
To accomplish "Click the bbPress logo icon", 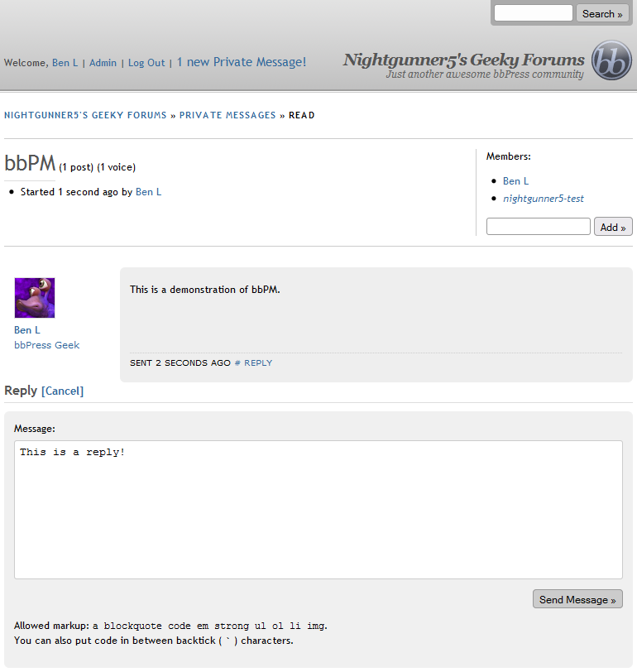I will (611, 60).
